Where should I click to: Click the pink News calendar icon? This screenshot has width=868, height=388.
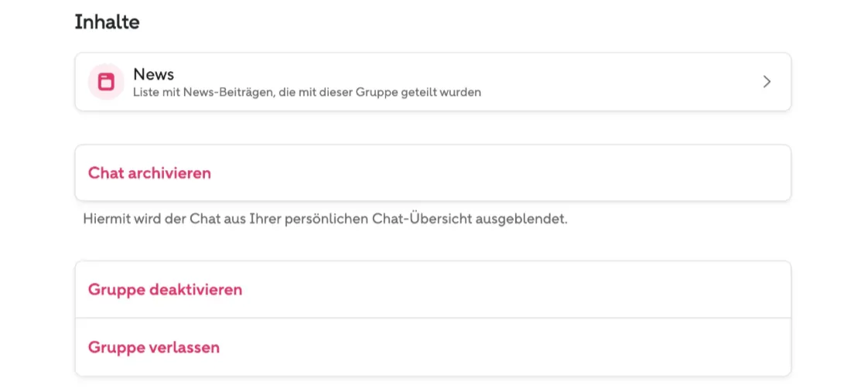(106, 82)
